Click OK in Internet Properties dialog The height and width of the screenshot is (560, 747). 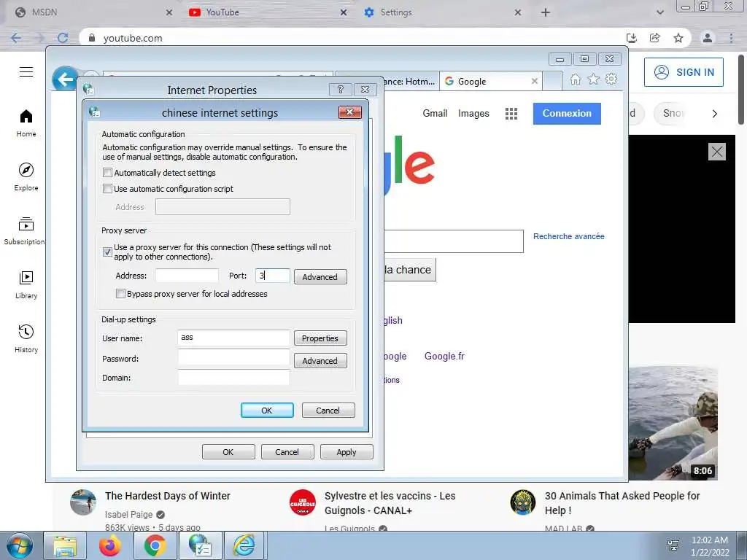[x=228, y=452]
